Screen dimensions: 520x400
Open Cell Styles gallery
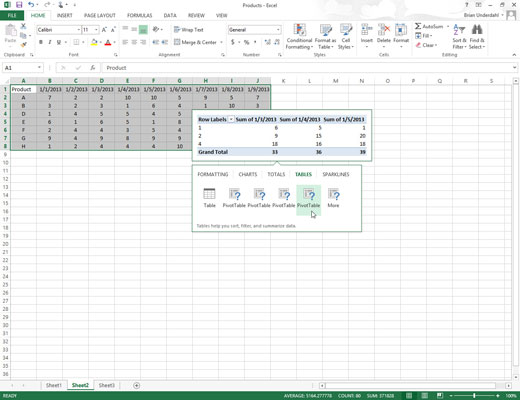pos(346,37)
